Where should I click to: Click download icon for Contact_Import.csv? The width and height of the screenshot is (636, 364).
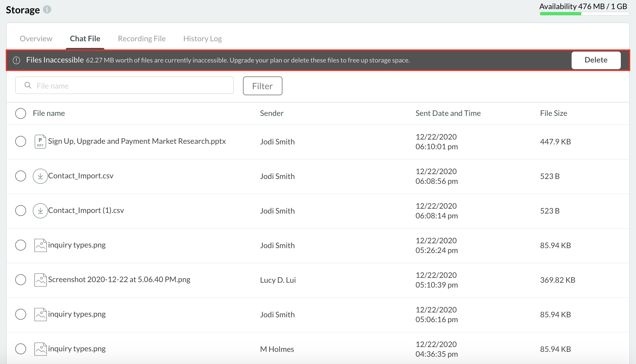click(x=40, y=176)
